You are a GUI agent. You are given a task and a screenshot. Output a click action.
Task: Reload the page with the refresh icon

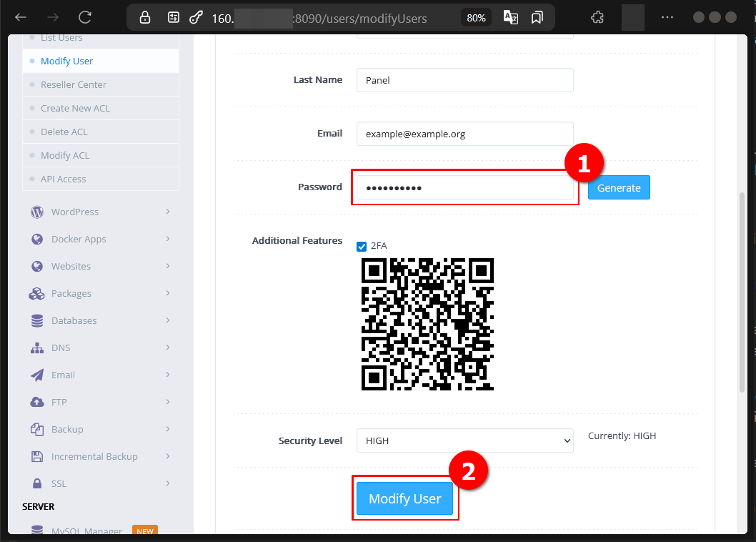[85, 18]
